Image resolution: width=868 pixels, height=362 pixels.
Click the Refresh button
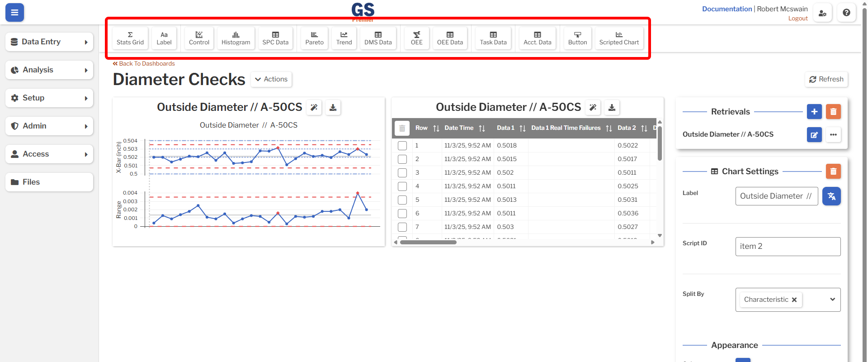click(826, 79)
